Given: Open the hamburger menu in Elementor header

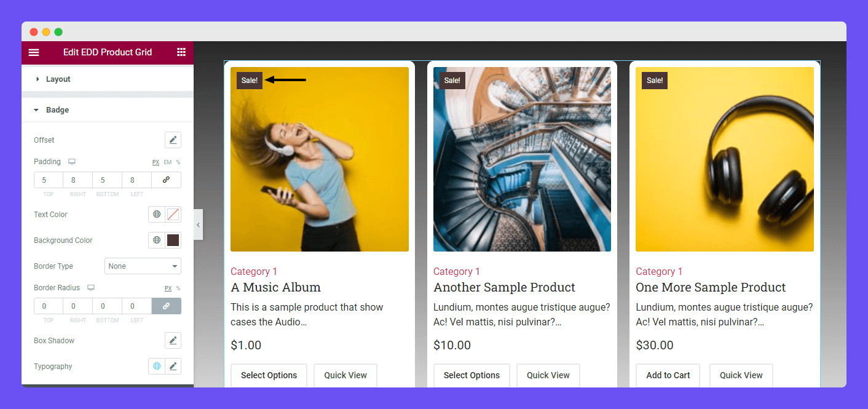Looking at the screenshot, I should [x=34, y=52].
